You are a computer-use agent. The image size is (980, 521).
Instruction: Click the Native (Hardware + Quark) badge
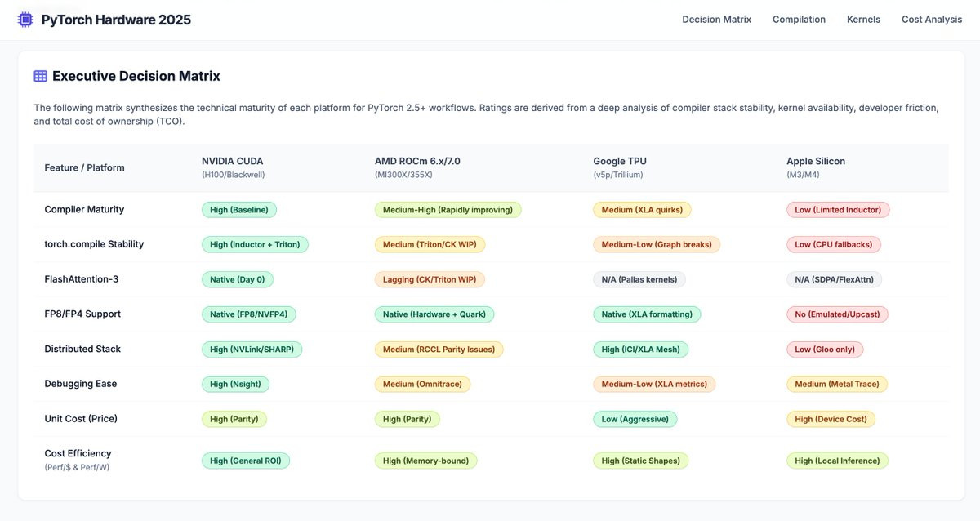[435, 314]
